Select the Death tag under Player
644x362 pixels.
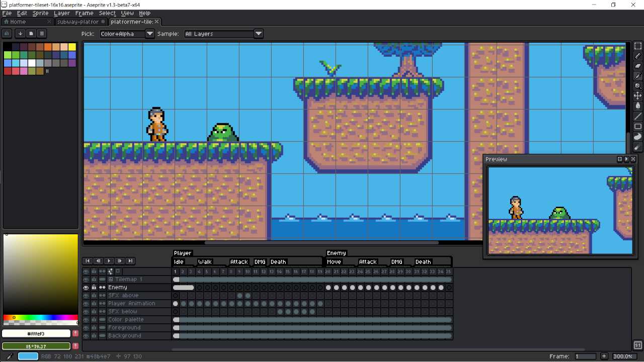tap(278, 261)
